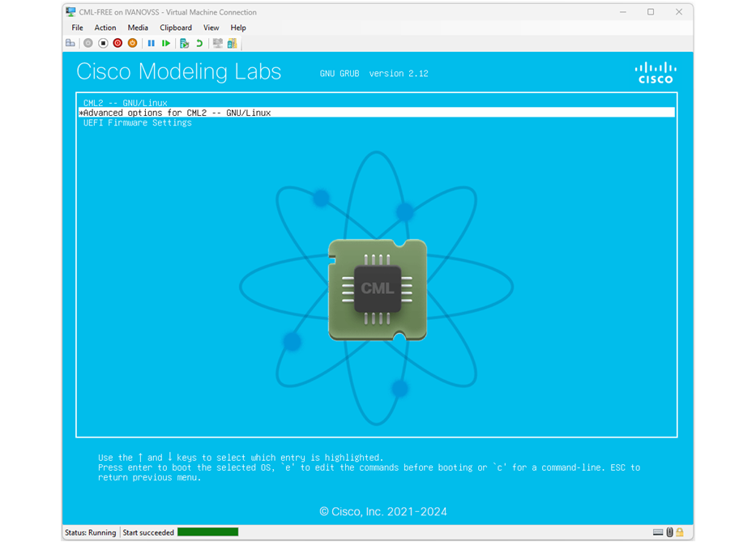Click the padlock security icon in status bar

(x=680, y=532)
